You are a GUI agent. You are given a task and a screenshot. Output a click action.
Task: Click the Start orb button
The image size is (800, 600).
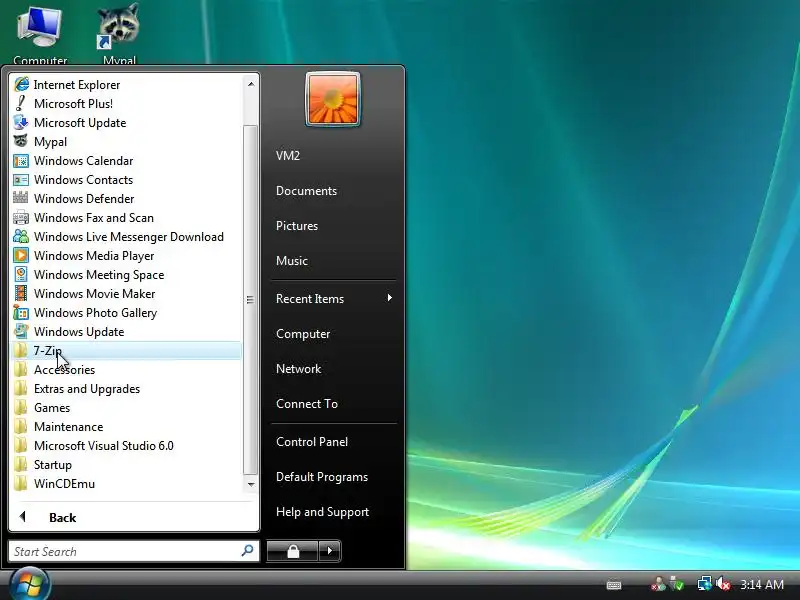[30, 584]
